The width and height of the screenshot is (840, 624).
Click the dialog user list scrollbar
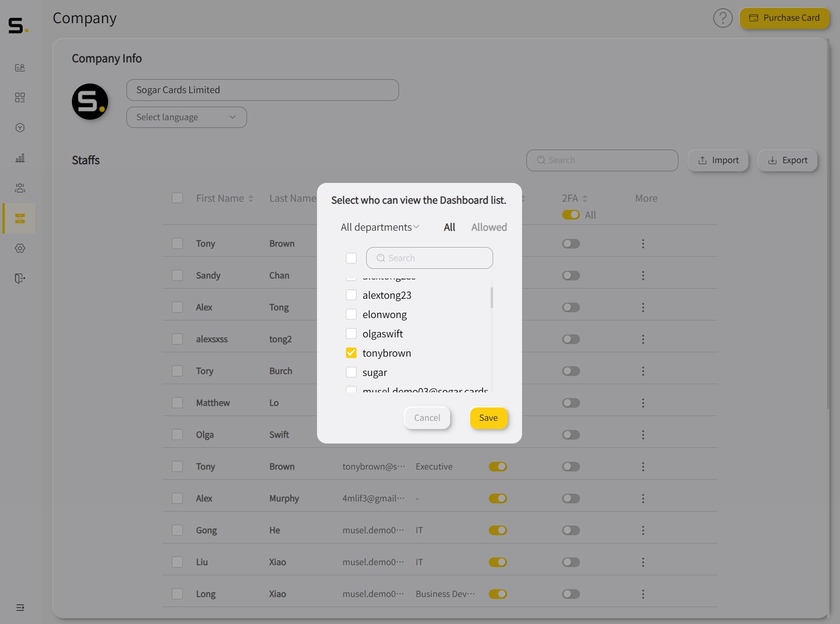[x=492, y=298]
